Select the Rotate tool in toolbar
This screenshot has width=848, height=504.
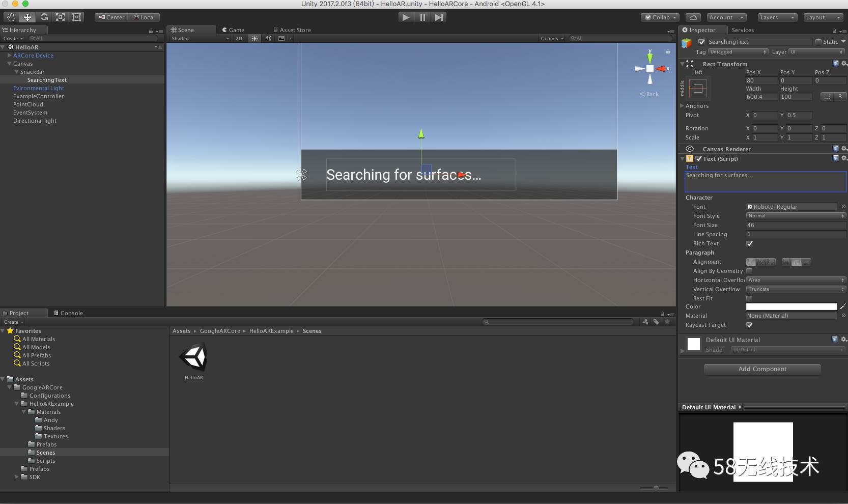pyautogui.click(x=44, y=17)
